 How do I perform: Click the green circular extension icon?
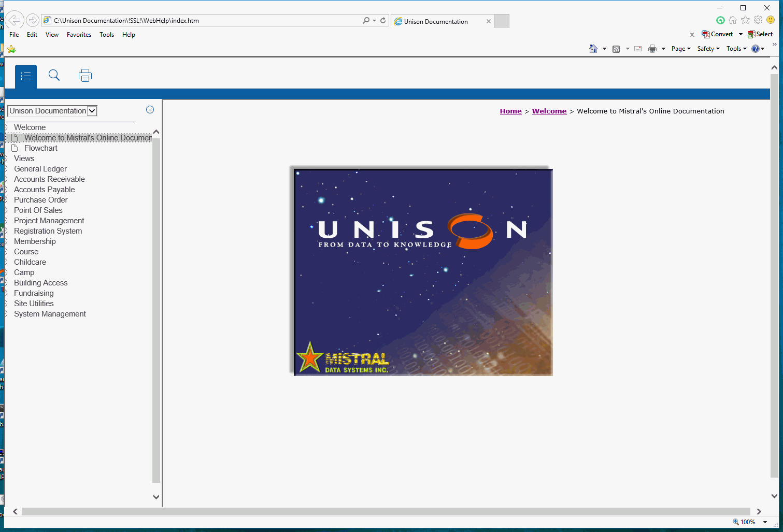[720, 20]
